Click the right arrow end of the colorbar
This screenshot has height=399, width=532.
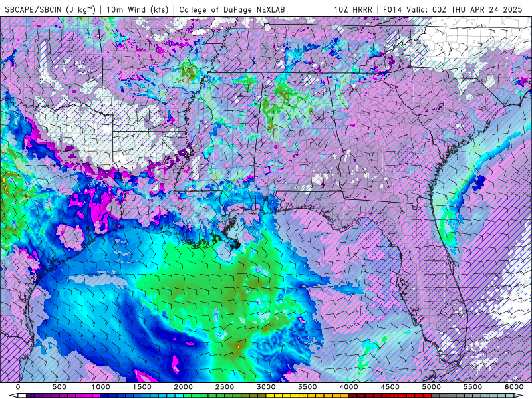coord(518,396)
